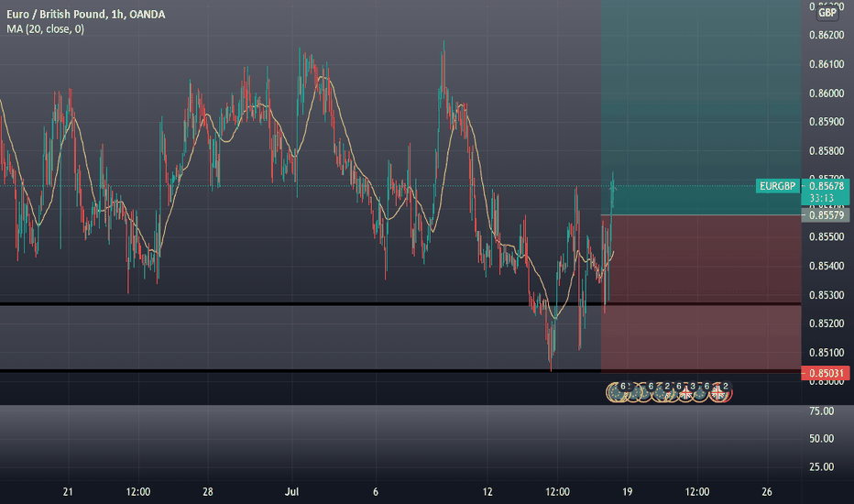Viewport: 854px width, 504px height.
Task: Open the EU flag event immediately left of the last UK flag
Action: coord(700,393)
